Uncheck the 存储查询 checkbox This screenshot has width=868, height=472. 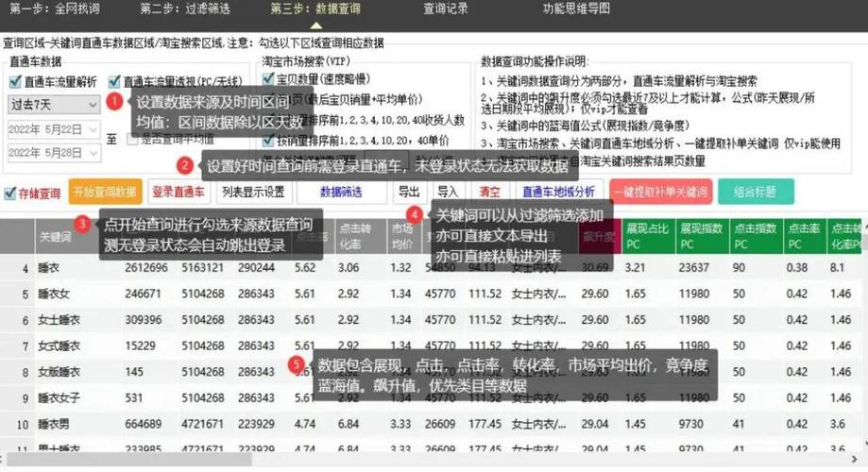click(9, 193)
